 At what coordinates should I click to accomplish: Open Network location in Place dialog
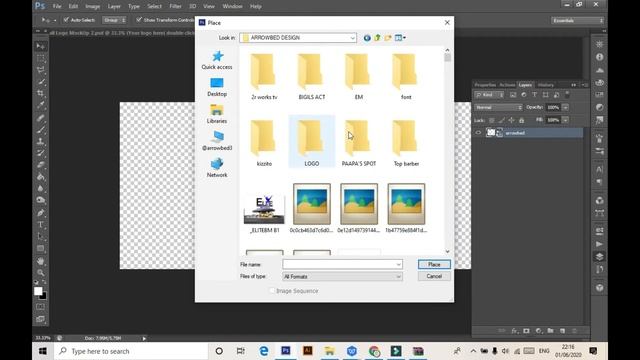pyautogui.click(x=217, y=168)
